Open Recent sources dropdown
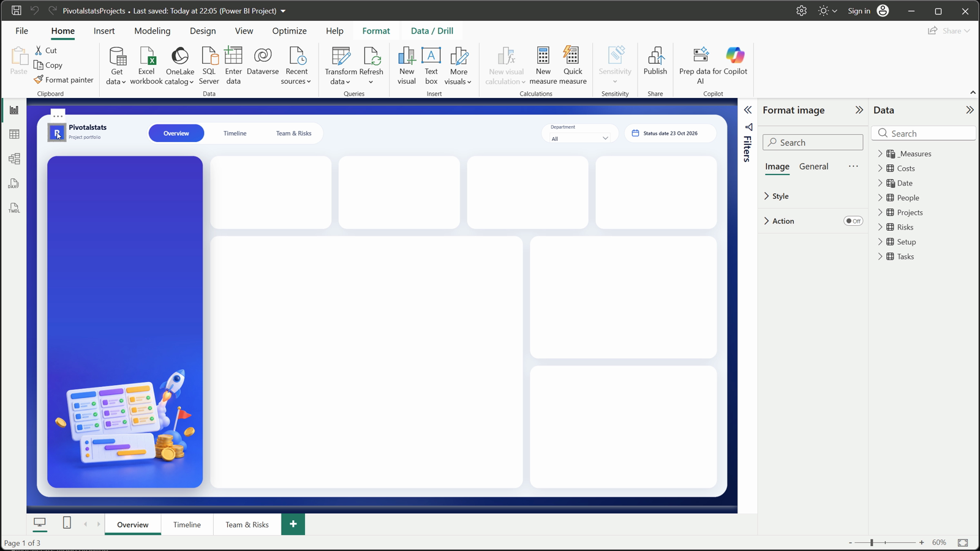 (x=296, y=66)
